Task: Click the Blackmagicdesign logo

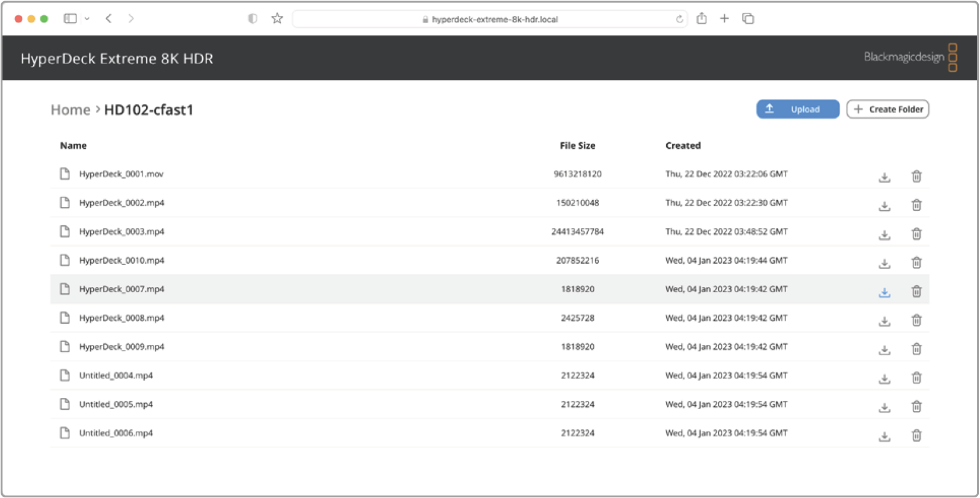Action: click(911, 58)
